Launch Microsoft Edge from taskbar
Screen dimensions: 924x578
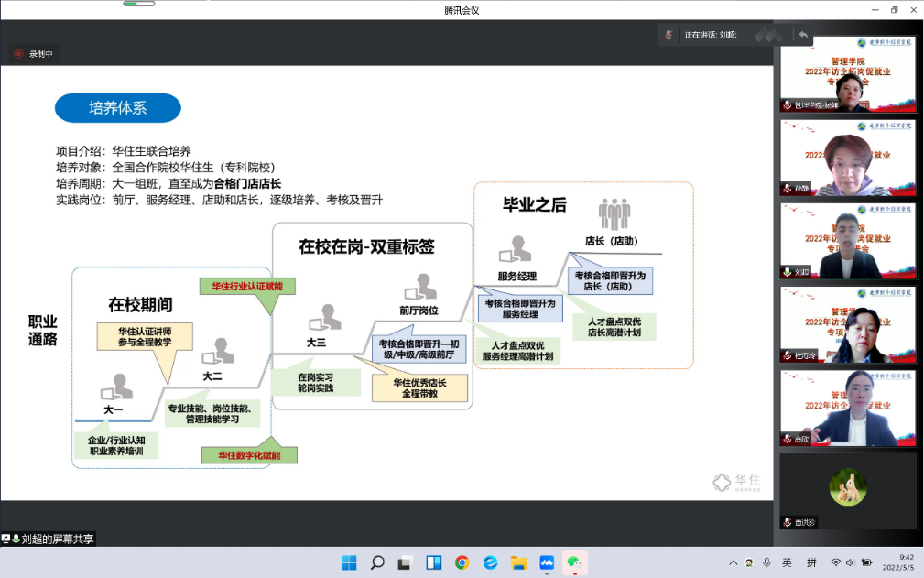[490, 562]
